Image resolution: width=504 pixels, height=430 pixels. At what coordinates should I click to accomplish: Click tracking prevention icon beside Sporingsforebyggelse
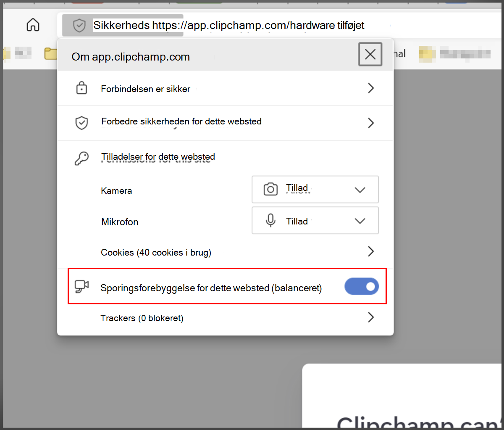tap(81, 287)
